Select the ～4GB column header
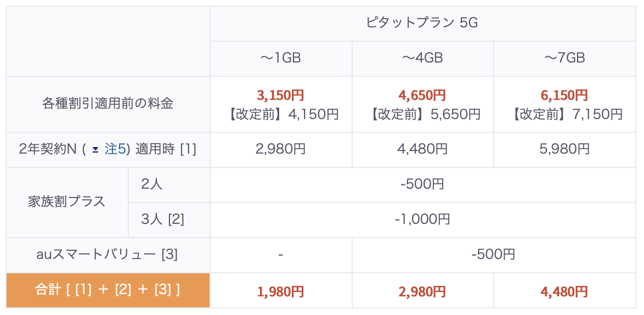The height and width of the screenshot is (315, 644). tap(422, 58)
